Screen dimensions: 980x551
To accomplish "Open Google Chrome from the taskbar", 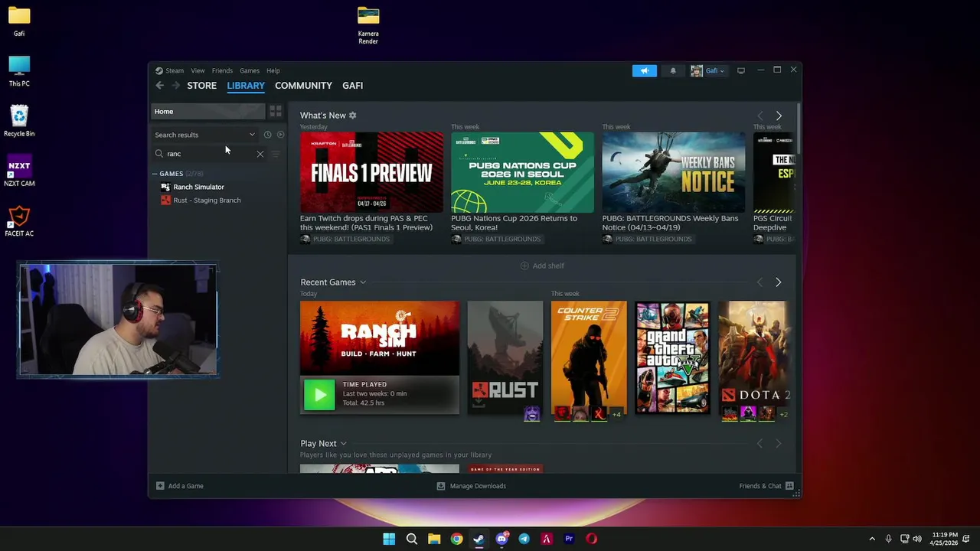I will click(456, 539).
